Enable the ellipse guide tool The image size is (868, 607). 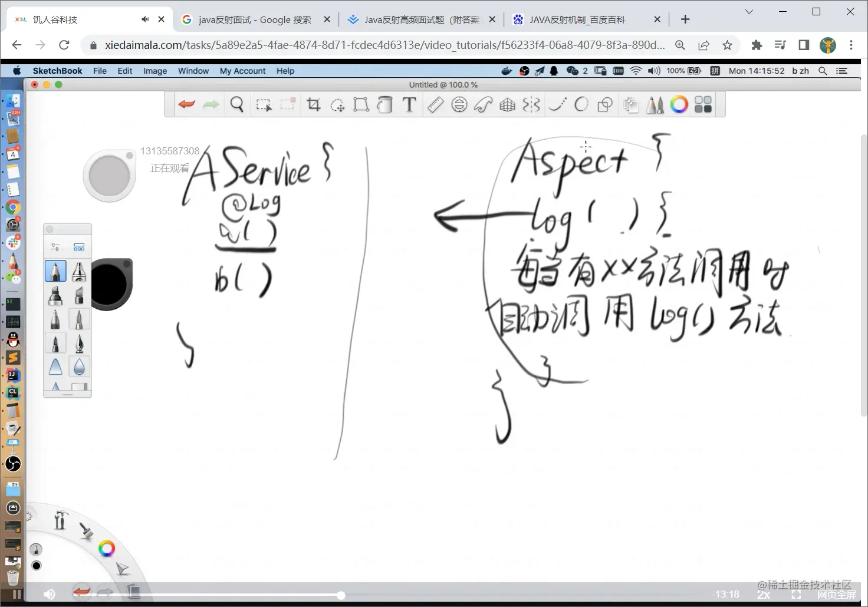pyautogui.click(x=459, y=105)
